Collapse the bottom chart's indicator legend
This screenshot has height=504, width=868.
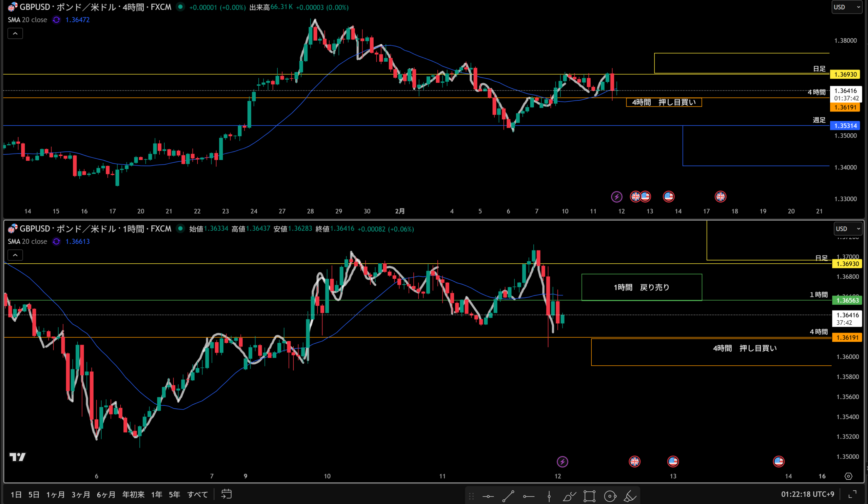(x=15, y=255)
